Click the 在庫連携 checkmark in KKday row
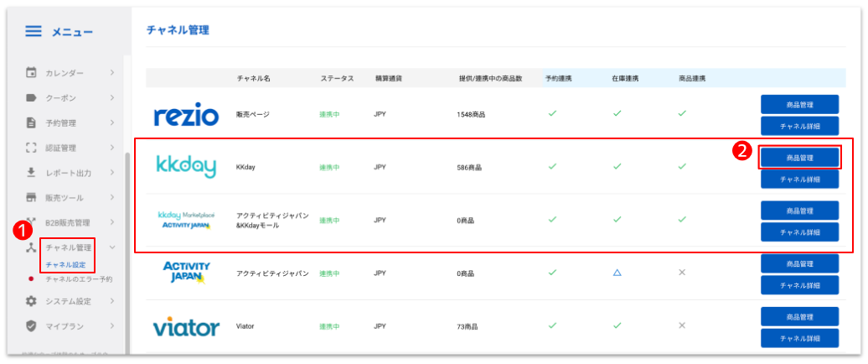Viewport: 868px width, 364px height. (x=617, y=166)
